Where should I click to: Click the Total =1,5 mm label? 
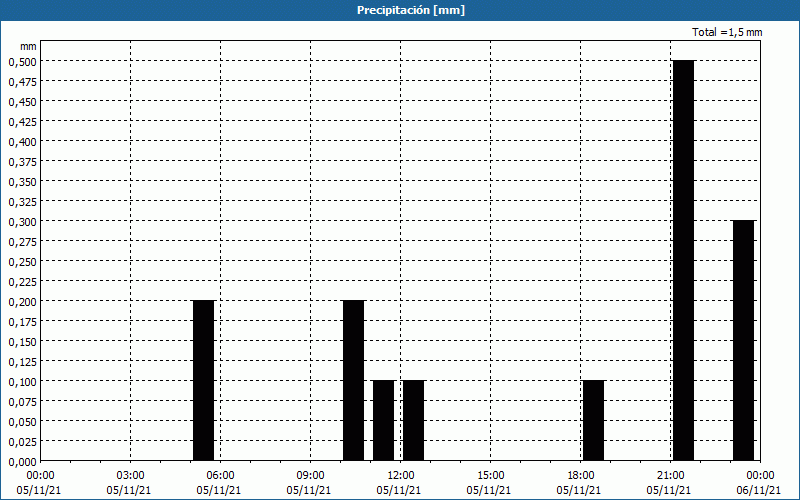[727, 32]
